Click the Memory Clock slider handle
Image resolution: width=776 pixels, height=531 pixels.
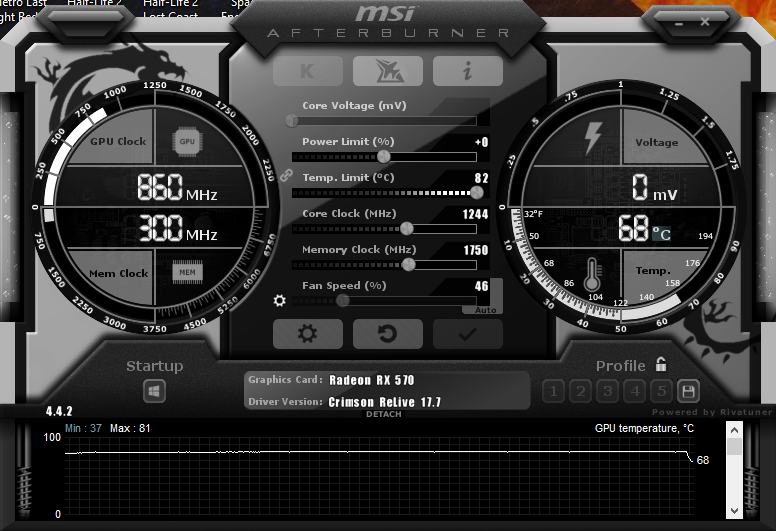coord(408,265)
